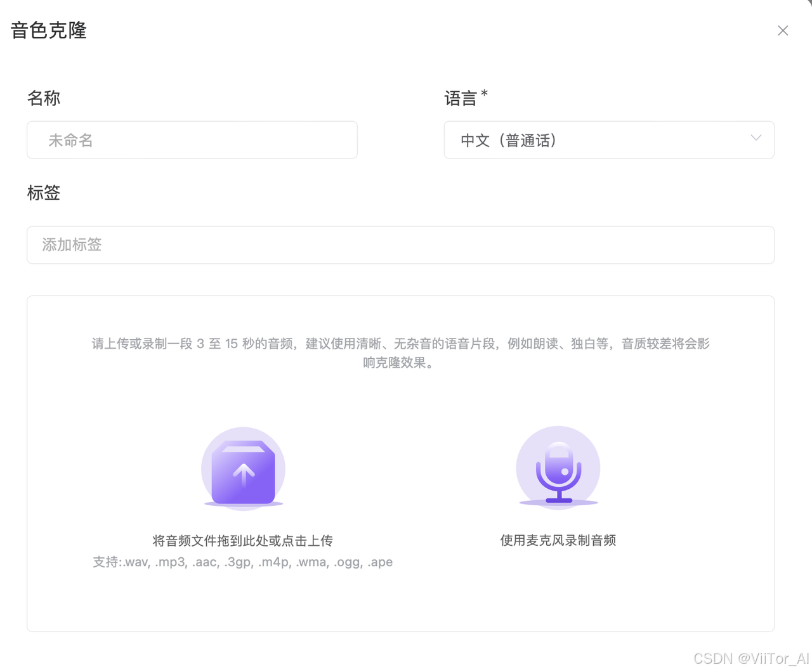This screenshot has width=812, height=672.
Task: Click the supported formats line starting with 支持:.wav
Action: (242, 562)
